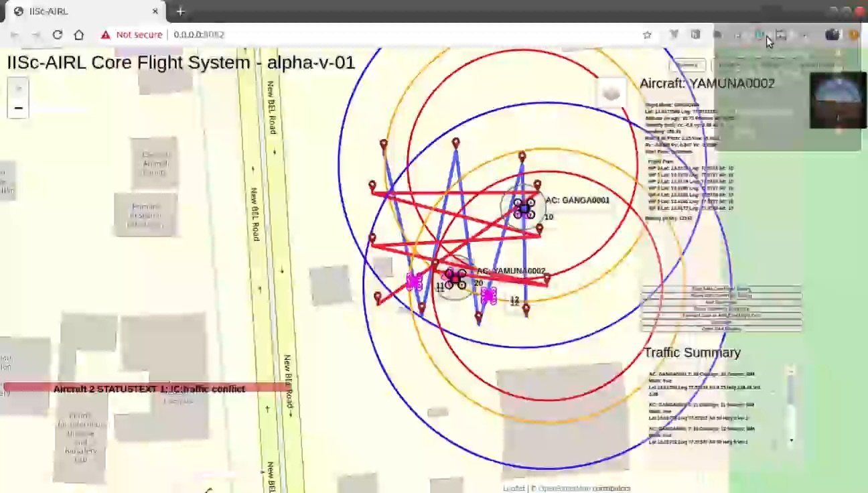Click the magenta drone icon labeled 12
The width and height of the screenshot is (868, 493).
pyautogui.click(x=489, y=295)
